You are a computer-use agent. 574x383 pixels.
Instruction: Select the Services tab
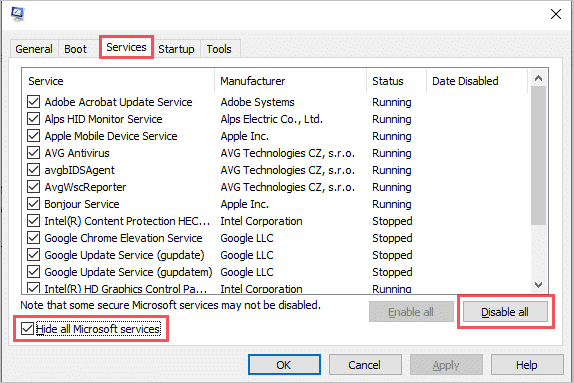point(126,47)
